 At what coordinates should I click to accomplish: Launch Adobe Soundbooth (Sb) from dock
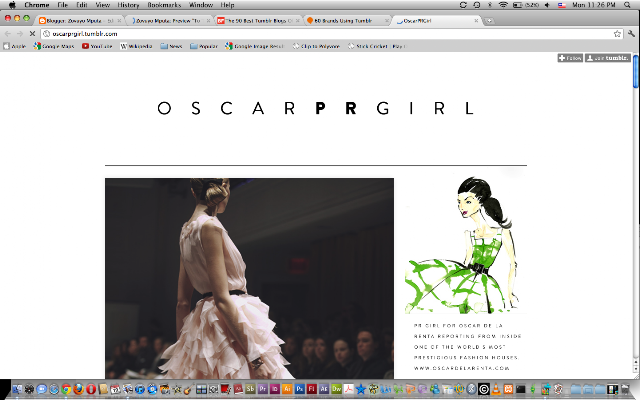250,389
